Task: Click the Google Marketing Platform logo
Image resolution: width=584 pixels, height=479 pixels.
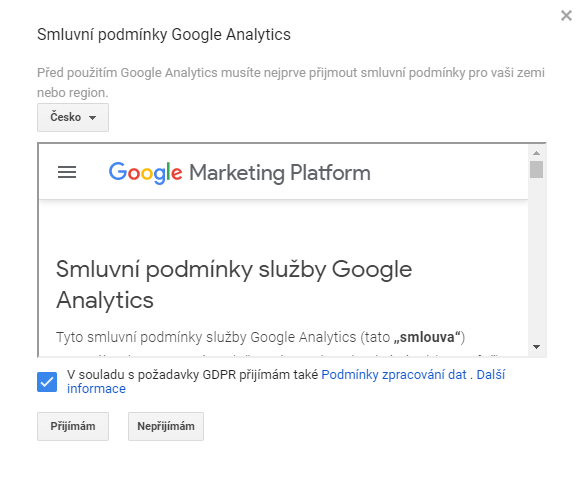Action: pos(239,172)
